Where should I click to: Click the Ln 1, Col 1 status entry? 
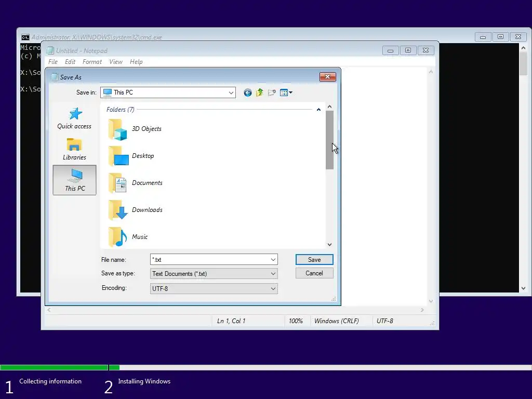tap(231, 321)
